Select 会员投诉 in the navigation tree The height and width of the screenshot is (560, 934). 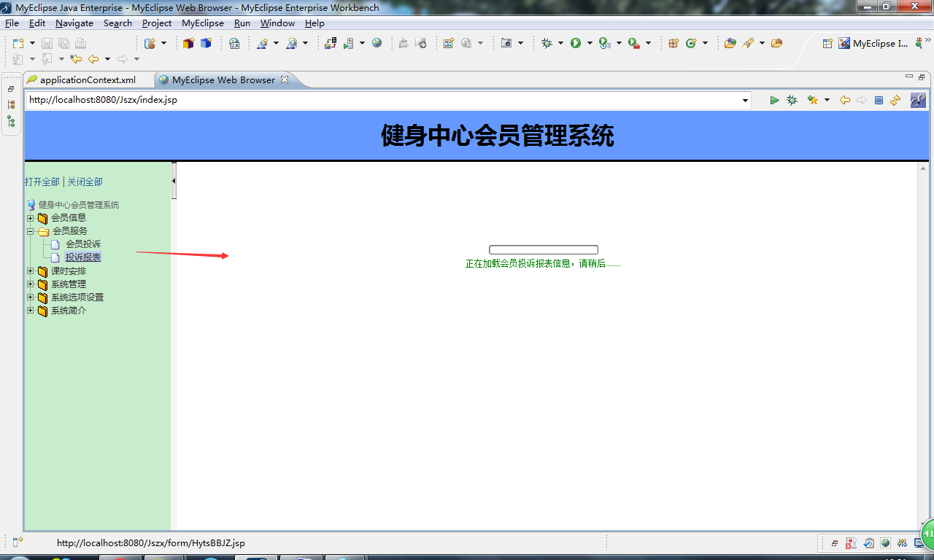[x=82, y=244]
